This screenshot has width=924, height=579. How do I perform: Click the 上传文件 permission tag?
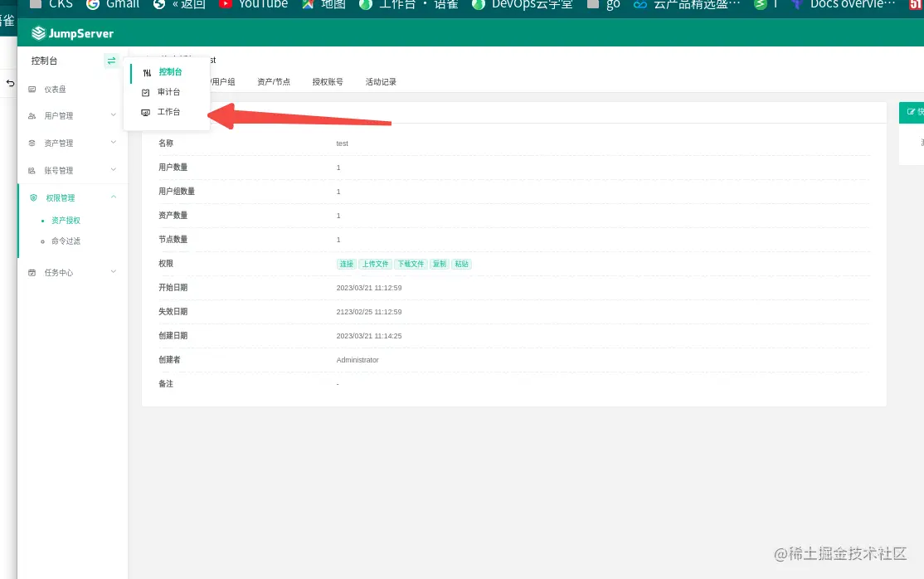[x=376, y=264]
